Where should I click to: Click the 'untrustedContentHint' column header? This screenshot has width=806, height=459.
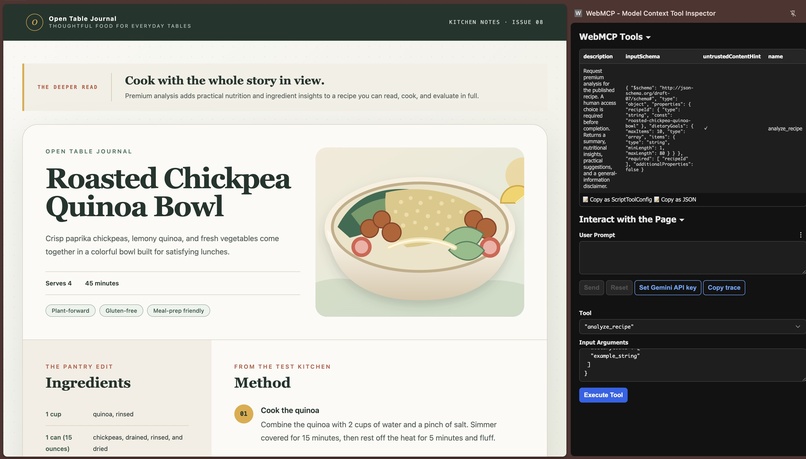731,57
